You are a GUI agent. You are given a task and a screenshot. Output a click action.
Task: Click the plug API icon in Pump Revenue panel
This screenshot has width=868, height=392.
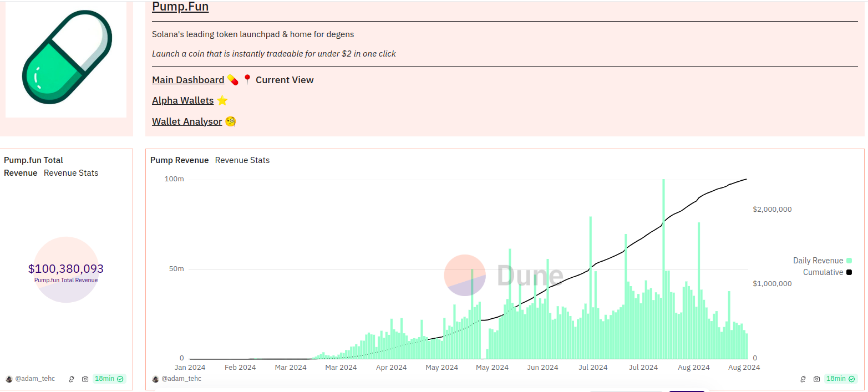803,379
